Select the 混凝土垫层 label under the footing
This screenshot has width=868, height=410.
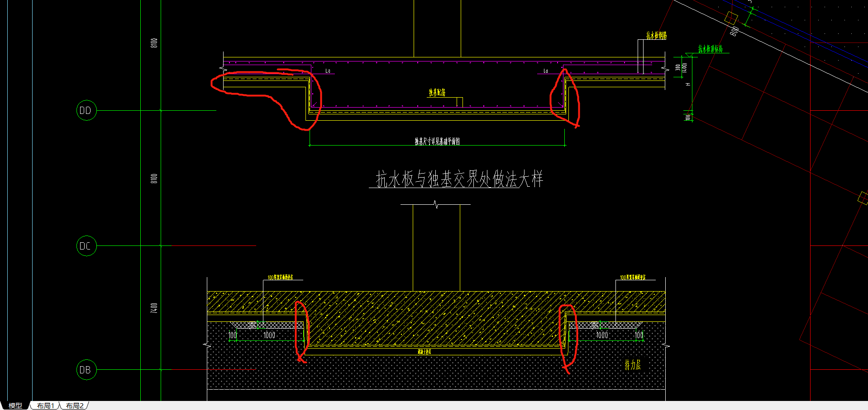pyautogui.click(x=424, y=351)
